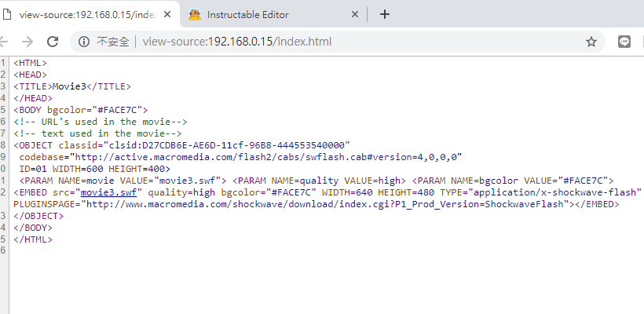Close the Instructable Editor tab
The height and width of the screenshot is (314, 644).
(x=355, y=14)
